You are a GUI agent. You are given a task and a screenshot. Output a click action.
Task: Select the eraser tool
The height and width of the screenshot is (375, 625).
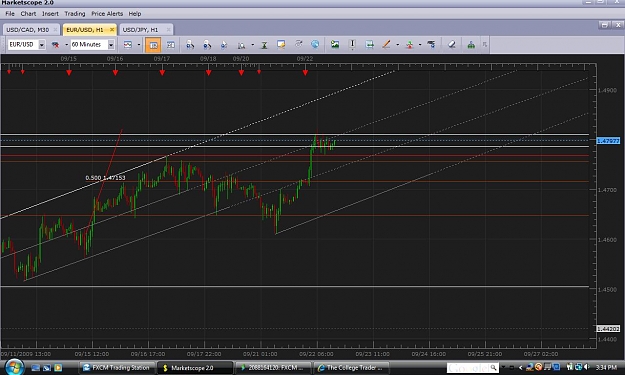tap(452, 44)
